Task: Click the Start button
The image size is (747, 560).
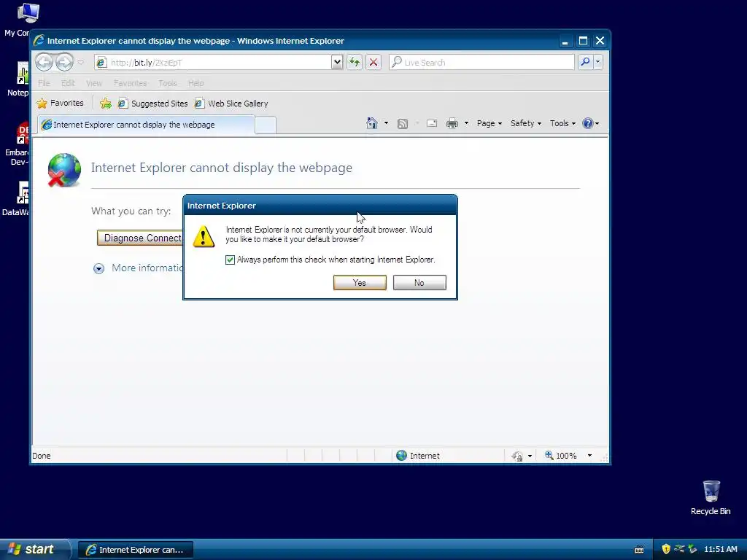Action: 34,549
